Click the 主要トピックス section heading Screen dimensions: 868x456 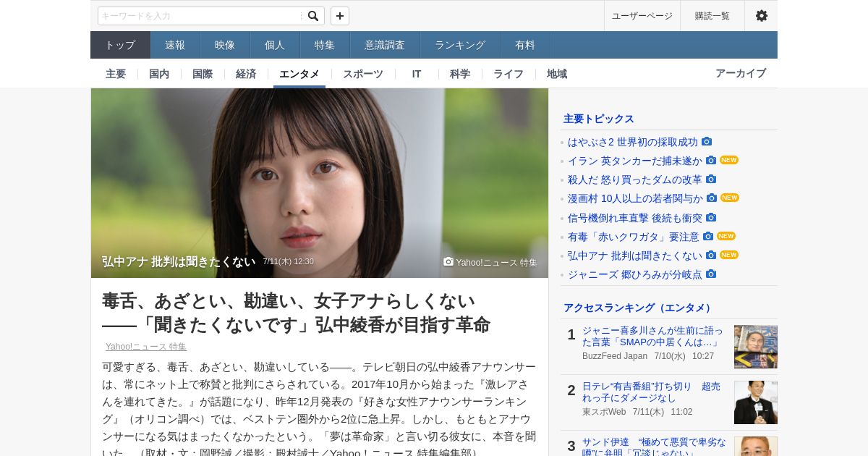[x=599, y=119]
